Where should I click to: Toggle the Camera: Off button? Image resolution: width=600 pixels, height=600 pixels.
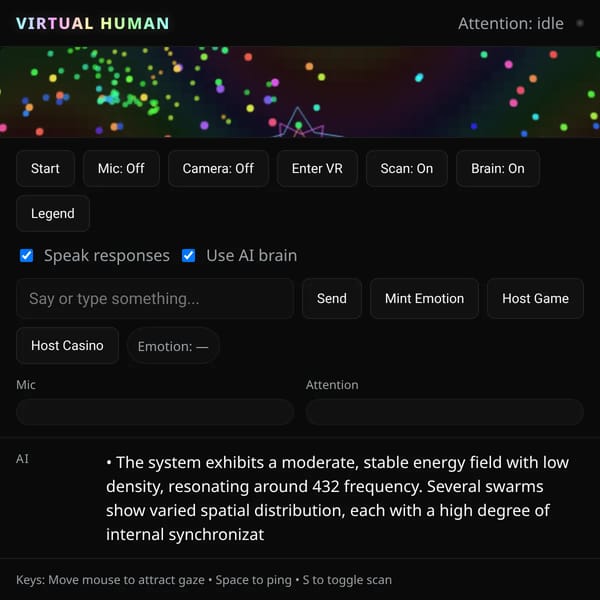(218, 168)
